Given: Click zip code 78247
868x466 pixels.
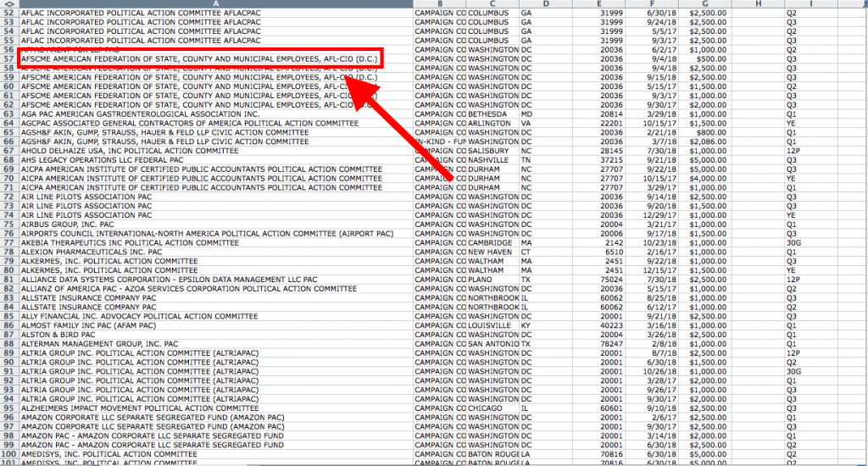Looking at the screenshot, I should [x=599, y=344].
